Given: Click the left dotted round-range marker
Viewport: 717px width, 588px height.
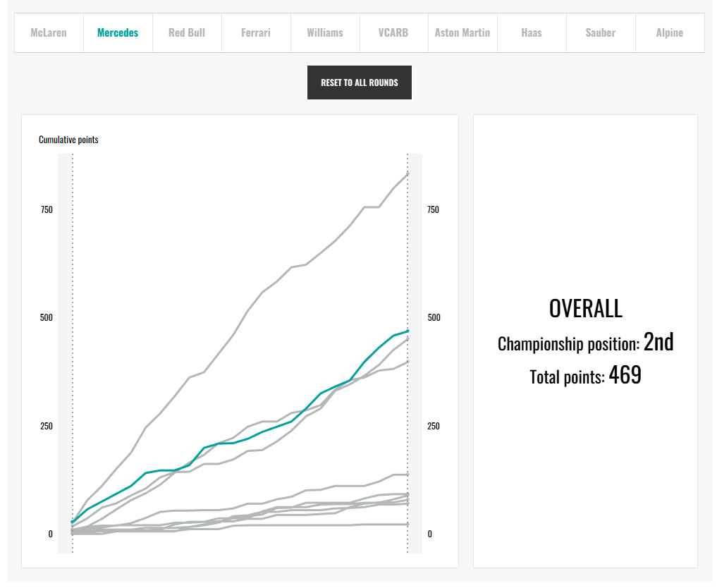Looking at the screenshot, I should pos(72,353).
